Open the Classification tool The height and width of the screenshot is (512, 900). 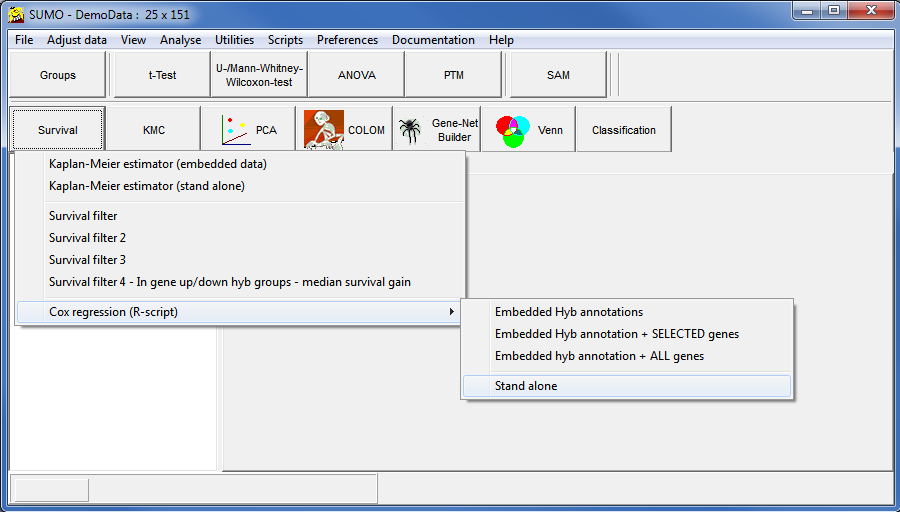coord(623,130)
